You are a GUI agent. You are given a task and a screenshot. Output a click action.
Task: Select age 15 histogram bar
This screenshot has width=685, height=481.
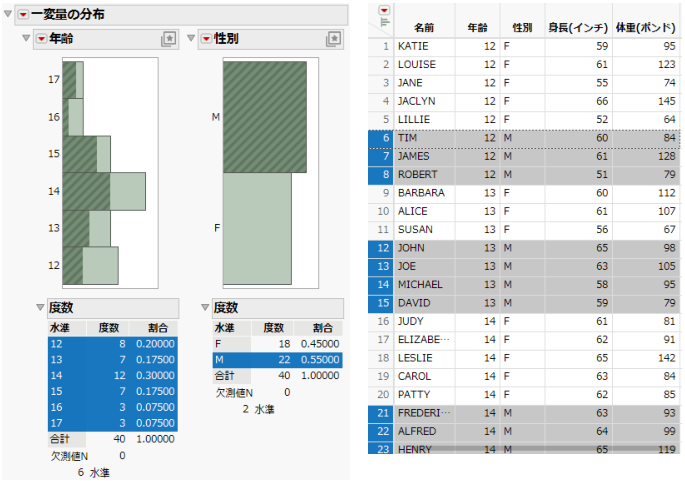click(86, 154)
